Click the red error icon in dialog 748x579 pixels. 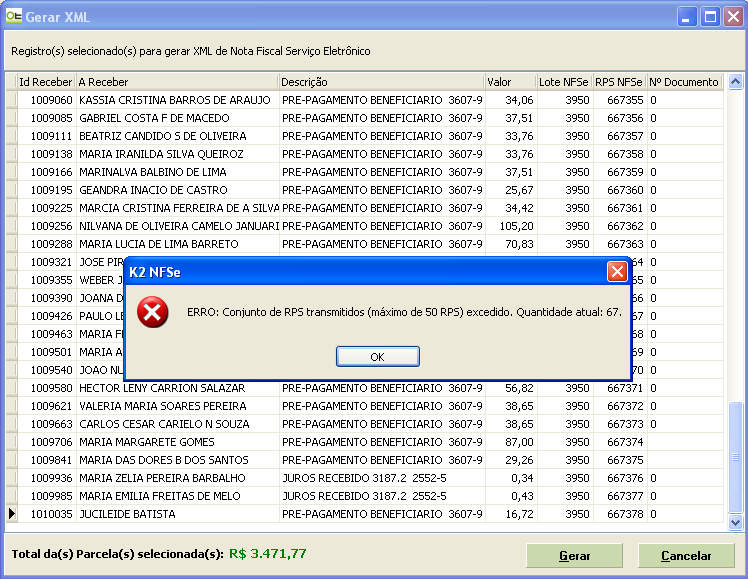pos(153,312)
